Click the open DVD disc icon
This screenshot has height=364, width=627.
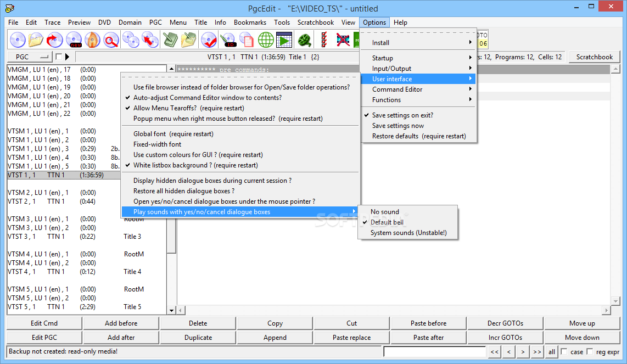pyautogui.click(x=18, y=40)
